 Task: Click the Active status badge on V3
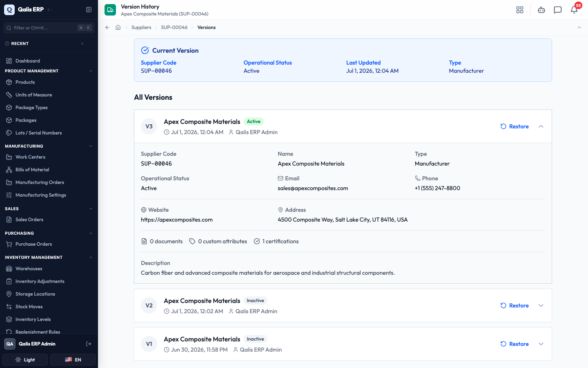point(254,121)
